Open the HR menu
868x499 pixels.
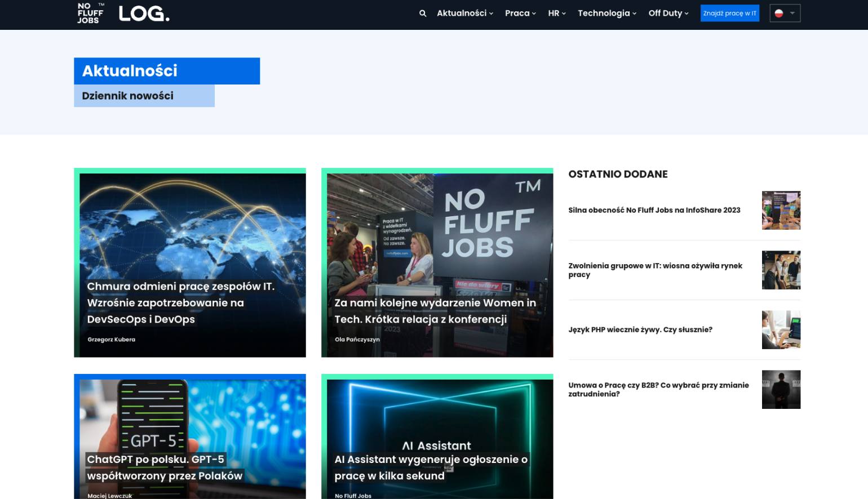coord(557,13)
